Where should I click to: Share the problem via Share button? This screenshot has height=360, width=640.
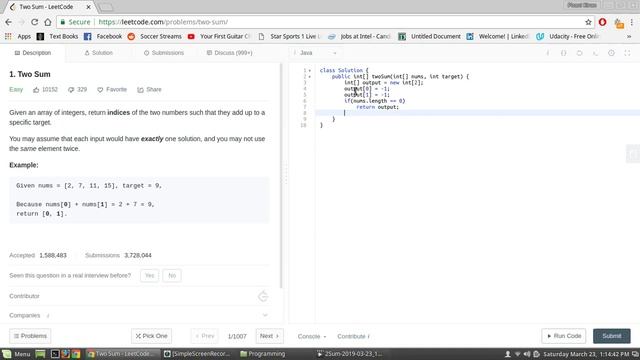pos(149,89)
